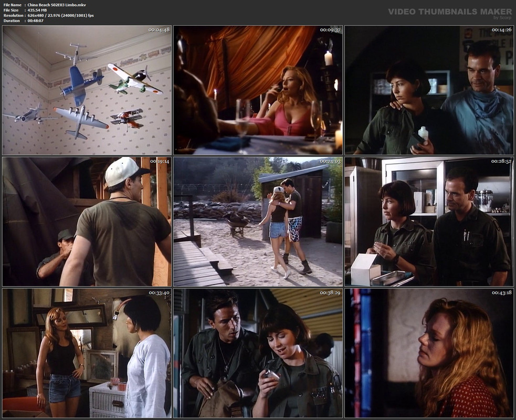Image resolution: width=516 pixels, height=420 pixels.
Task: Click the 00:04:48 timestamp
Action: click(x=159, y=29)
